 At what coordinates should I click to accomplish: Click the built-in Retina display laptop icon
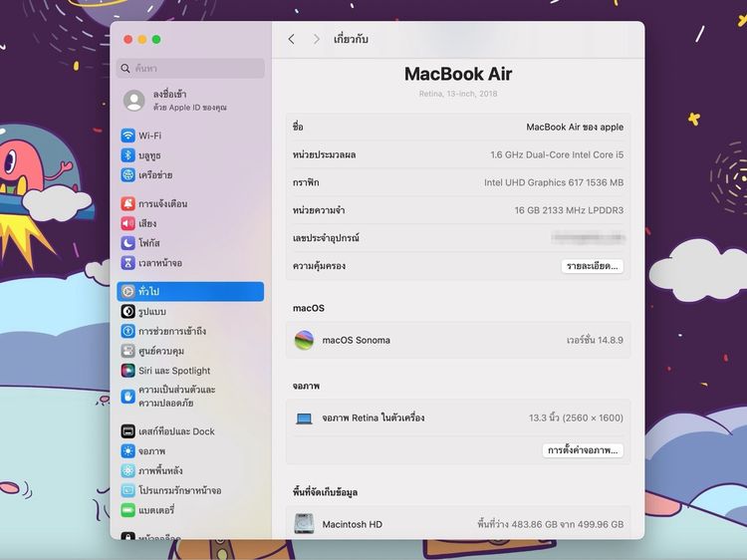304,419
